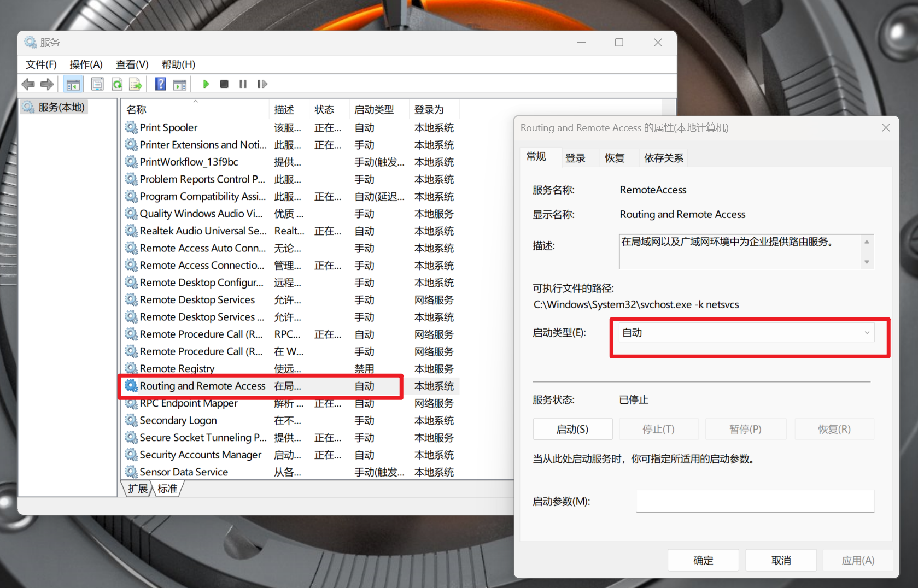This screenshot has width=918, height=588.
Task: Click gear icon of Routing and Remote Access
Action: point(131,386)
